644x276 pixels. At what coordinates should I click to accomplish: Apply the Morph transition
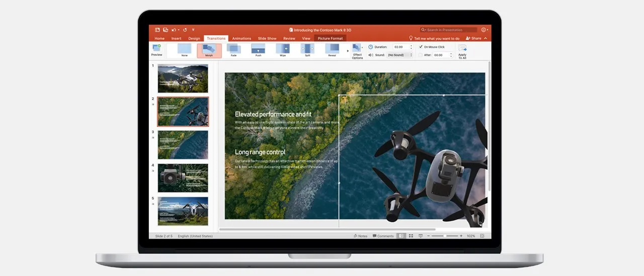tap(209, 51)
